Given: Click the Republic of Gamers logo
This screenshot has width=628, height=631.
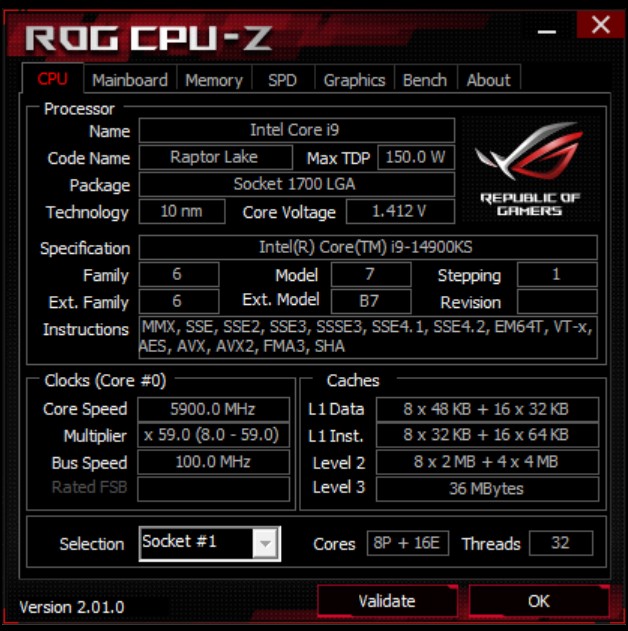Looking at the screenshot, I should click(x=530, y=169).
